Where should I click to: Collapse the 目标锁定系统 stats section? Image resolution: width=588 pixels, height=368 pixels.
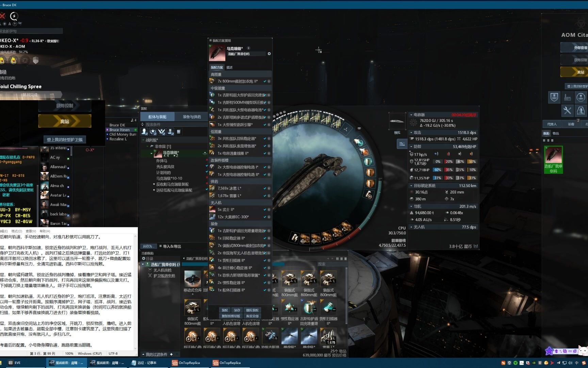(x=411, y=186)
